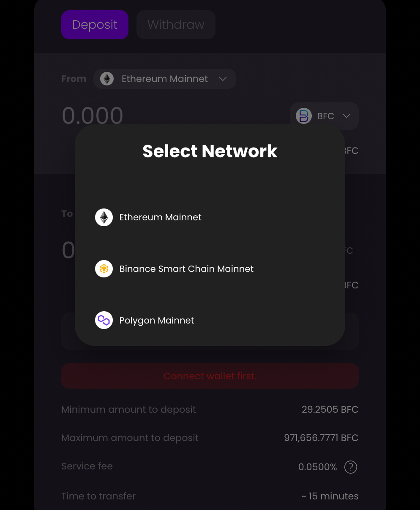420x510 pixels.
Task: Click the maximum deposit amount value
Action: 321,438
